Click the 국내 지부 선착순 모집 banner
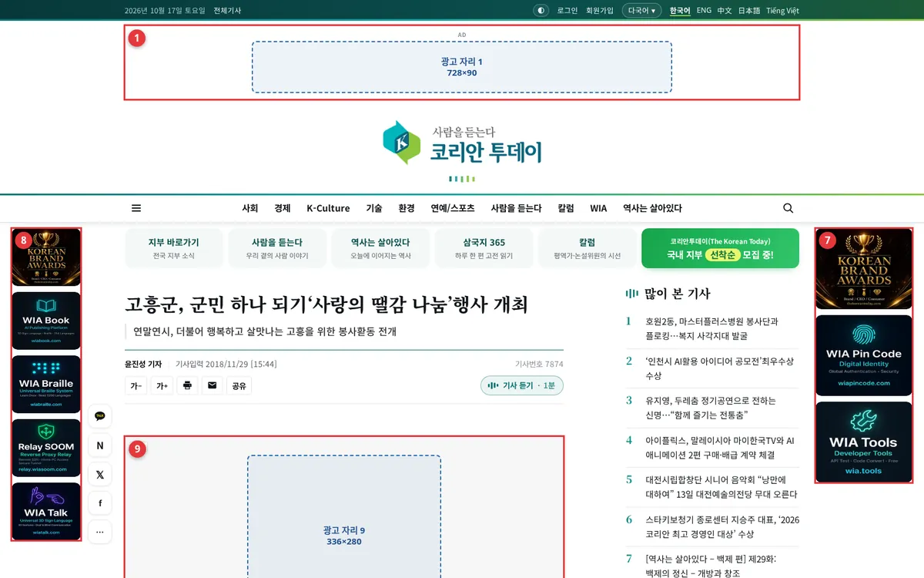The width and height of the screenshot is (924, 578). click(720, 248)
